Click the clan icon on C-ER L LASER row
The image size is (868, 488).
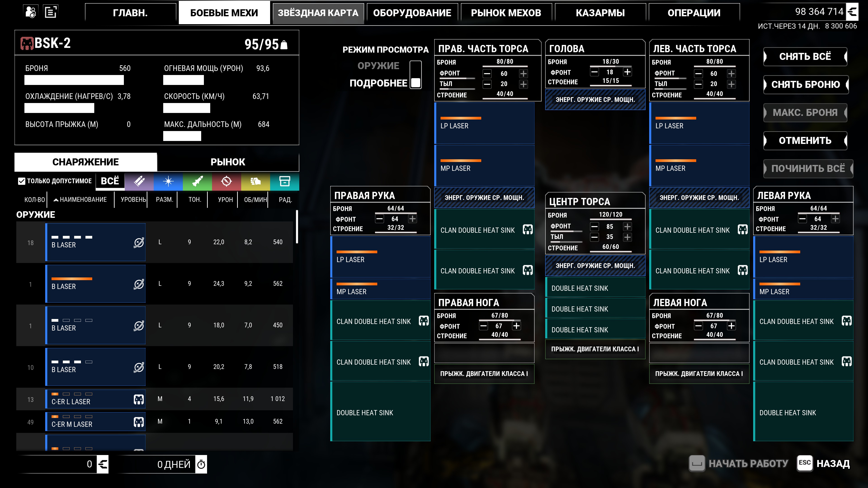pyautogui.click(x=139, y=399)
